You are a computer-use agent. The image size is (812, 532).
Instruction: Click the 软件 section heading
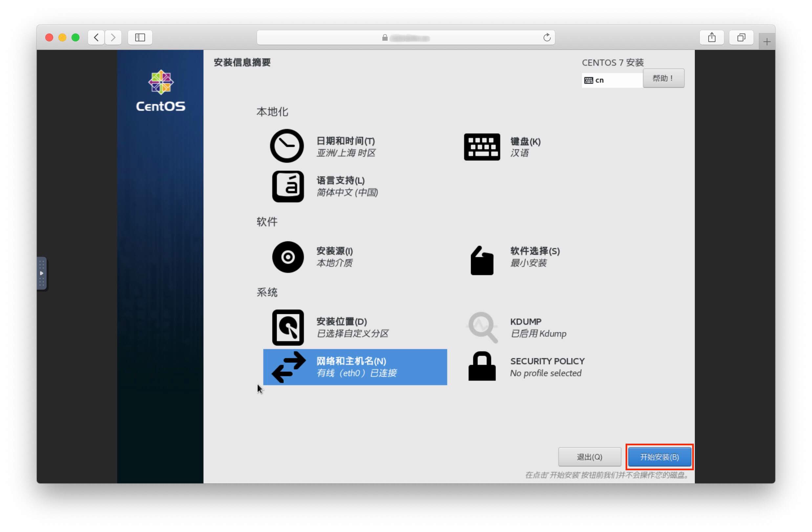pos(267,222)
